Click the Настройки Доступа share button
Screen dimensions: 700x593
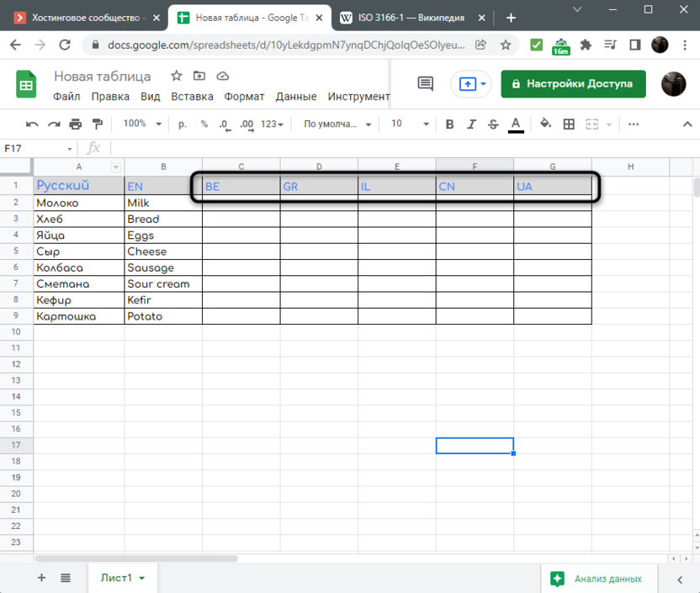[574, 83]
